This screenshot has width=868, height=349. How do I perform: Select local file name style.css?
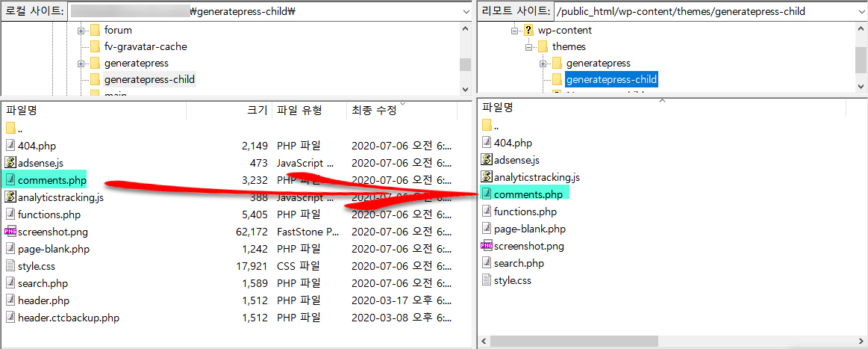pos(37,266)
